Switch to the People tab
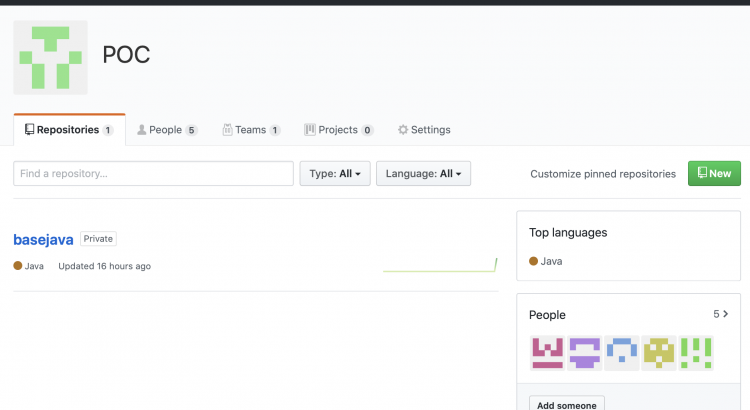This screenshot has height=410, width=750. (x=167, y=130)
